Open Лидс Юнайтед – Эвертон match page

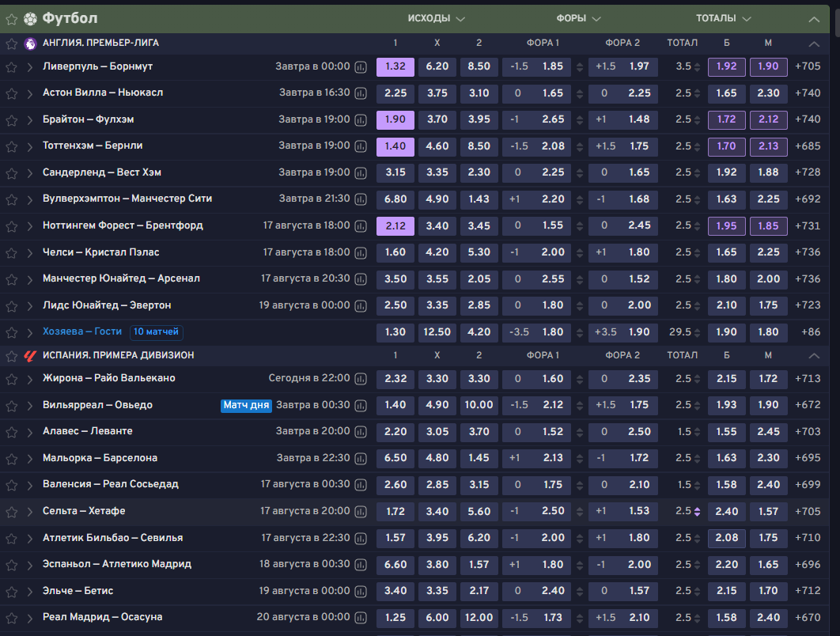click(x=107, y=305)
